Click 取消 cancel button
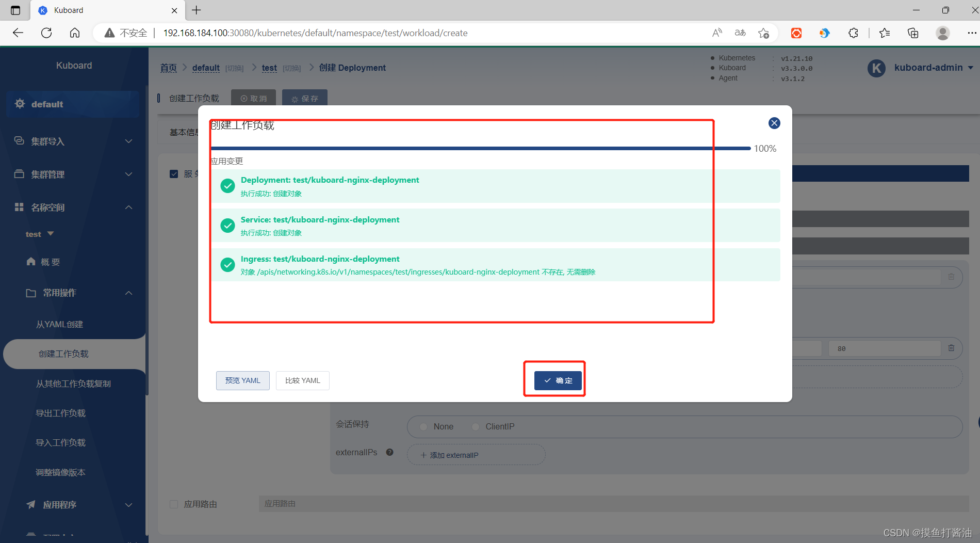The width and height of the screenshot is (980, 543). click(253, 98)
